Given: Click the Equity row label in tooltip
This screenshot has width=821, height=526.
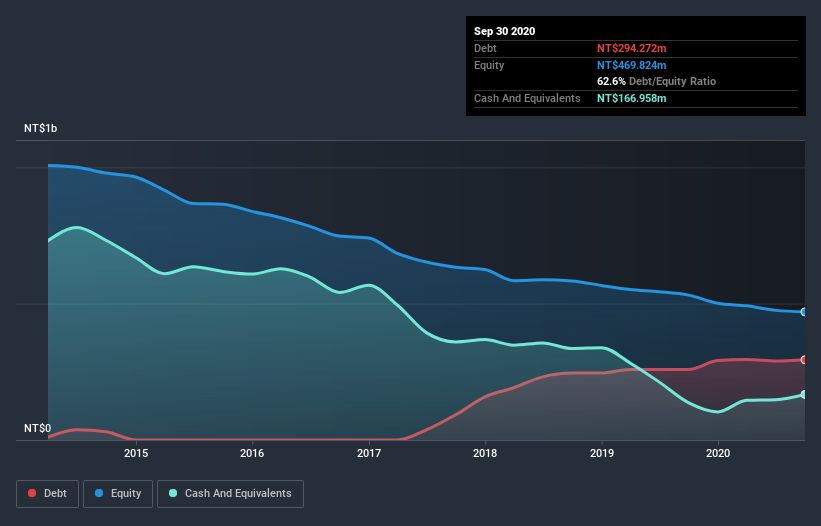Looking at the screenshot, I should [489, 65].
